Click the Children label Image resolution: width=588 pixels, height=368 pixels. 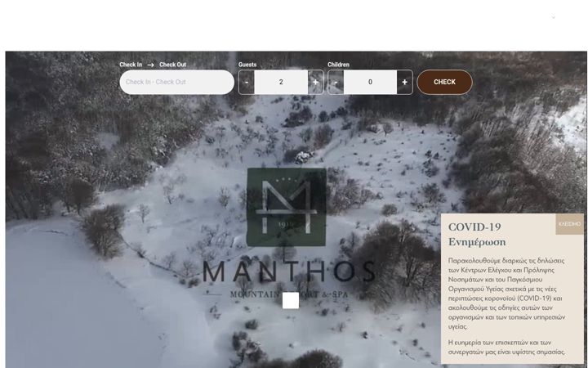click(339, 65)
